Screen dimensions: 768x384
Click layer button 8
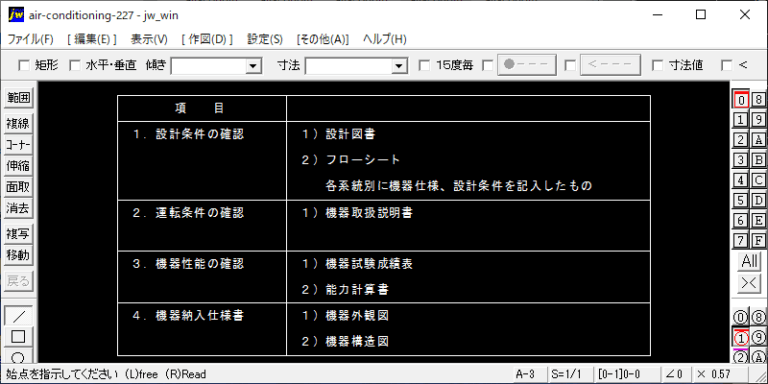pyautogui.click(x=758, y=99)
